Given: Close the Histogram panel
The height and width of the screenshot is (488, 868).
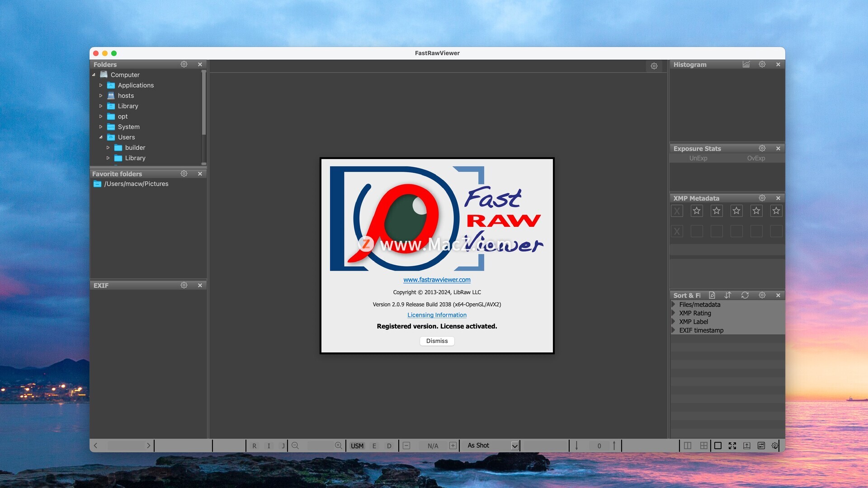Looking at the screenshot, I should 778,64.
